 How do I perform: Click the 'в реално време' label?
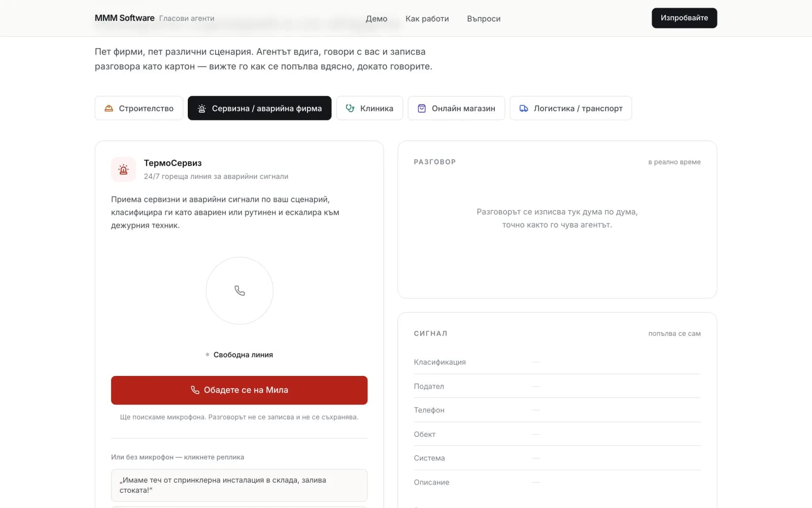(x=674, y=162)
